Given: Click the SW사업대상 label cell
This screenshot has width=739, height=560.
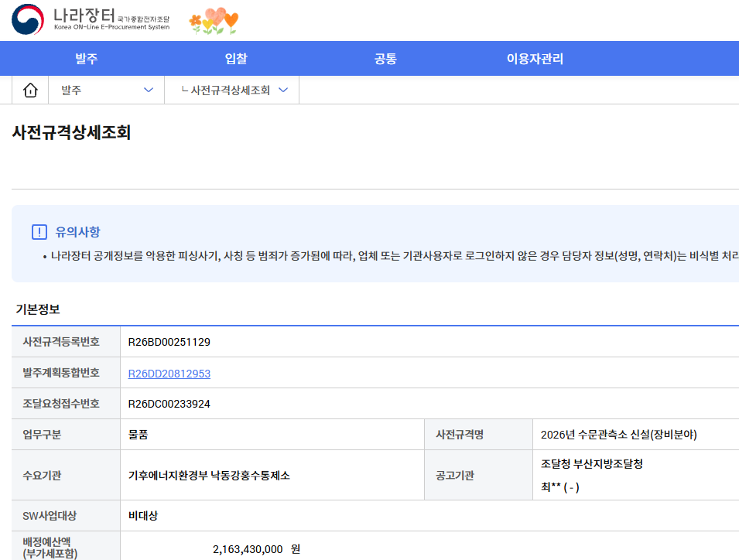Looking at the screenshot, I should point(66,516).
